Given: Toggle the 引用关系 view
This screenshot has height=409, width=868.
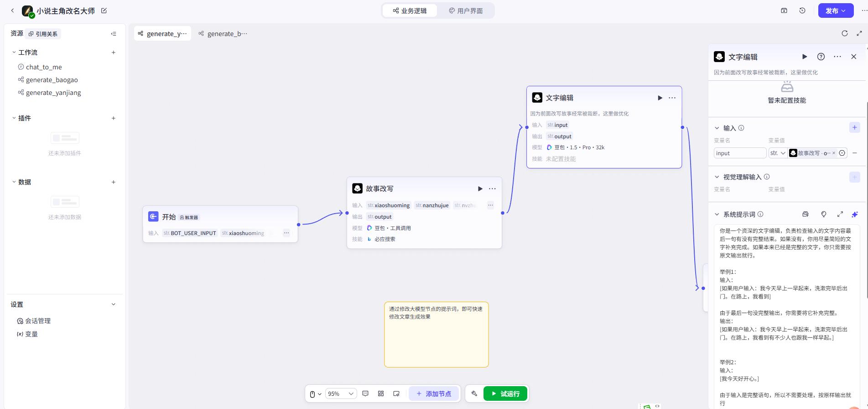Looking at the screenshot, I should pos(43,34).
